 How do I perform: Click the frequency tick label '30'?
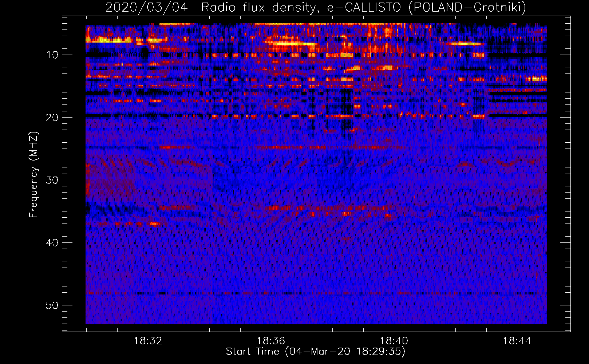[52, 180]
